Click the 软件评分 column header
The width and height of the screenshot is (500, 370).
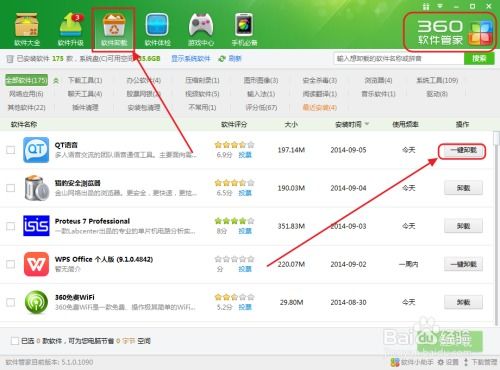234,124
